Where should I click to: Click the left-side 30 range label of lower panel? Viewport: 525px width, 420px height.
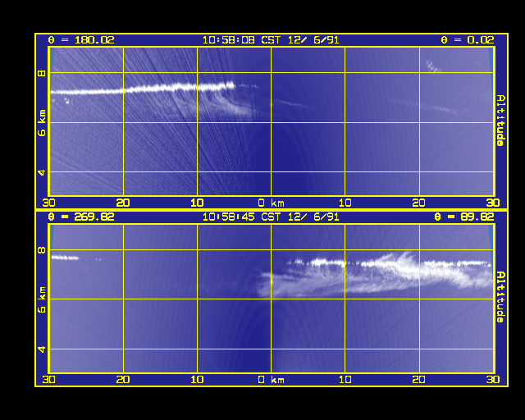[x=49, y=380]
